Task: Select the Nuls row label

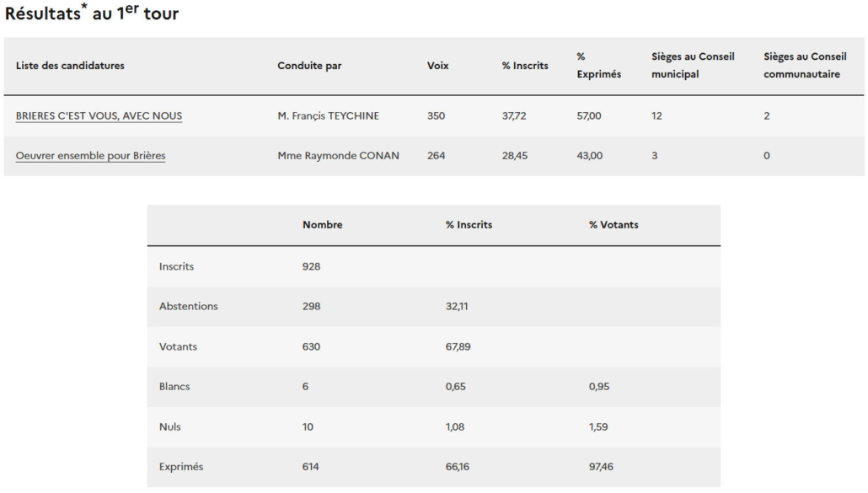Action: (x=169, y=427)
